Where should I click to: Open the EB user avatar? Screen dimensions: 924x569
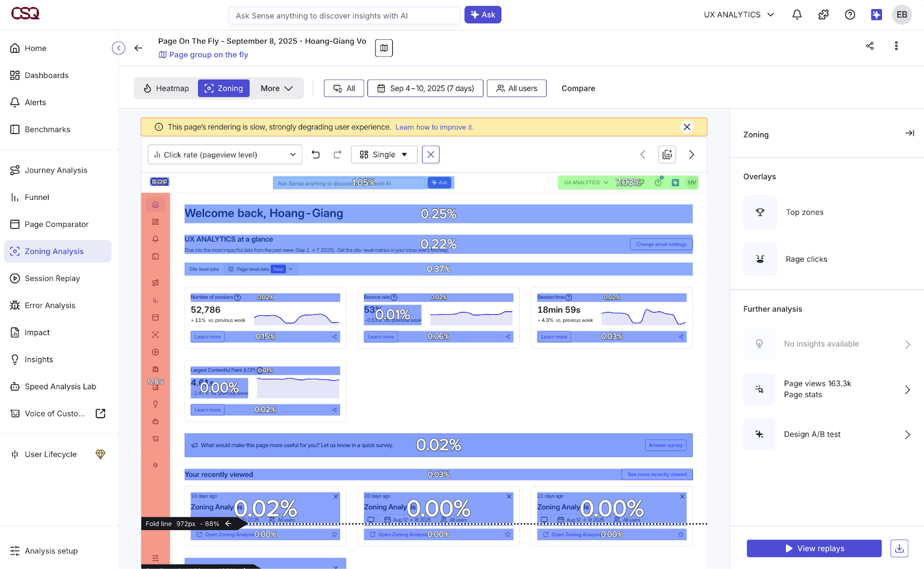point(902,15)
